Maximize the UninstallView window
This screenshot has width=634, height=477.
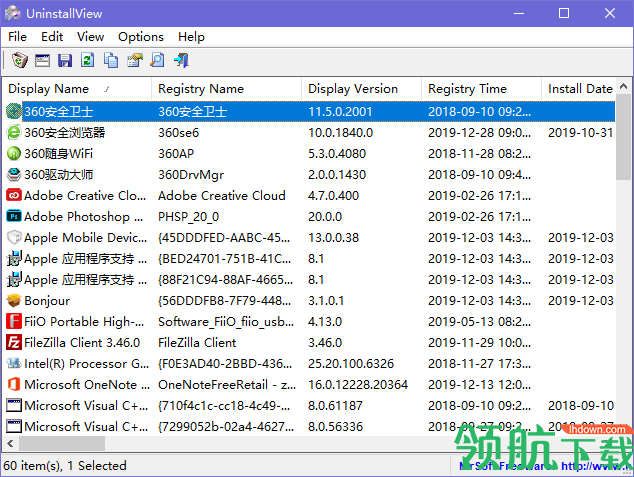click(564, 13)
